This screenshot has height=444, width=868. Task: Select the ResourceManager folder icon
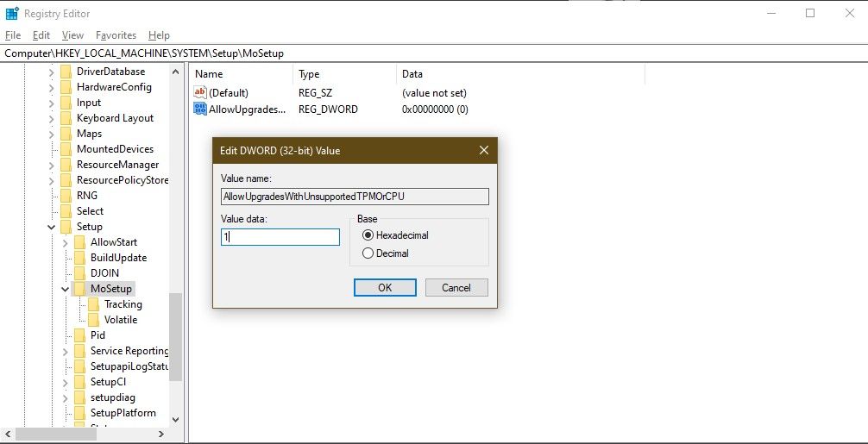[66, 164]
